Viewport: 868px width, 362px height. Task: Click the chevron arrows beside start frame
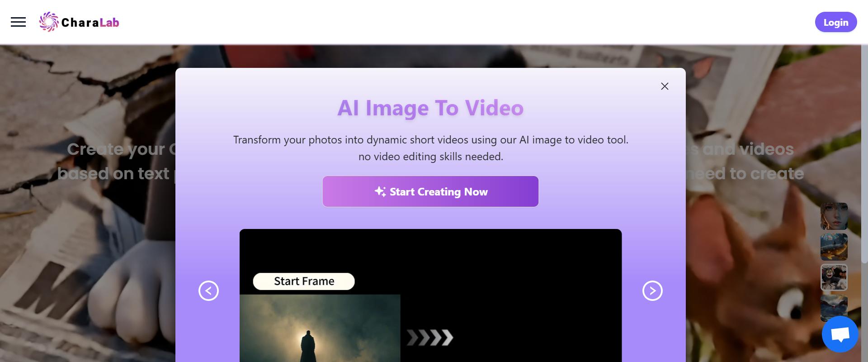coord(429,338)
